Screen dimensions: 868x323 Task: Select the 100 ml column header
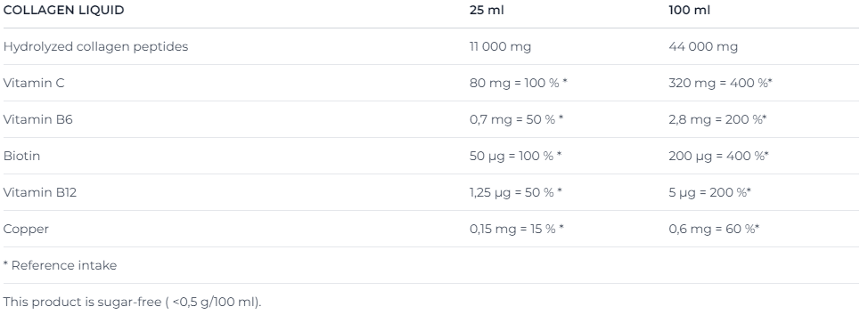click(689, 10)
